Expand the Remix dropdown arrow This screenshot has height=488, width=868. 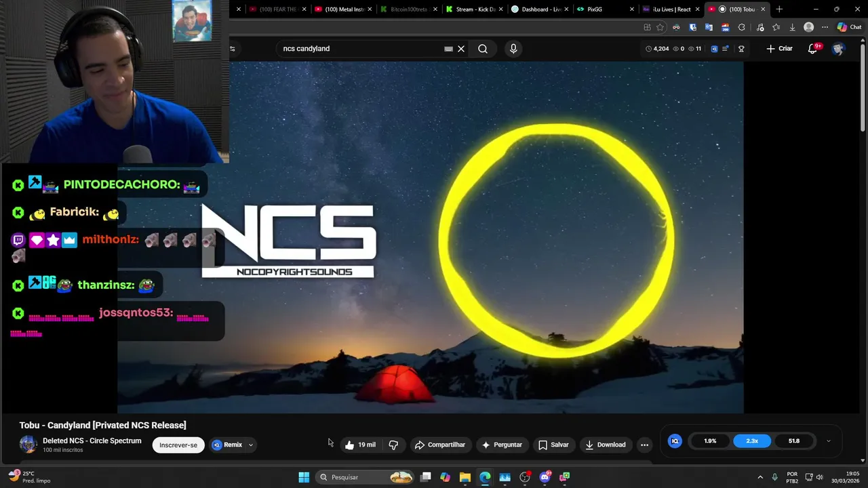click(x=251, y=445)
